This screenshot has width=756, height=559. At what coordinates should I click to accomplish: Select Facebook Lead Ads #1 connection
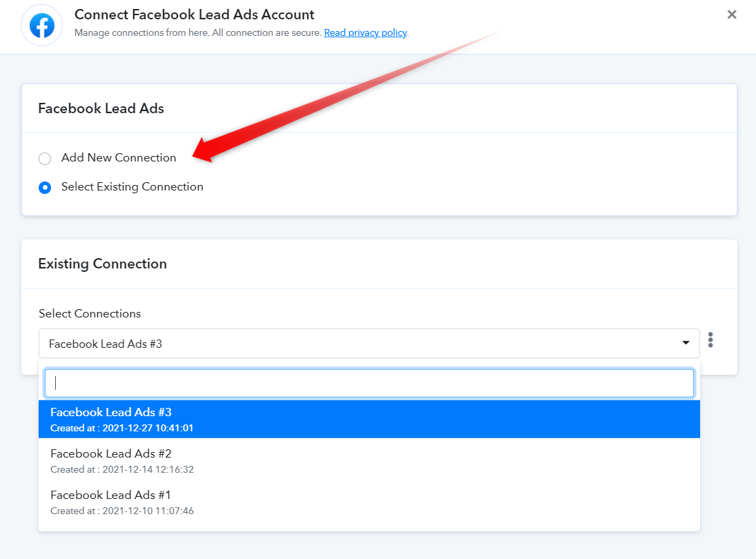tap(369, 502)
